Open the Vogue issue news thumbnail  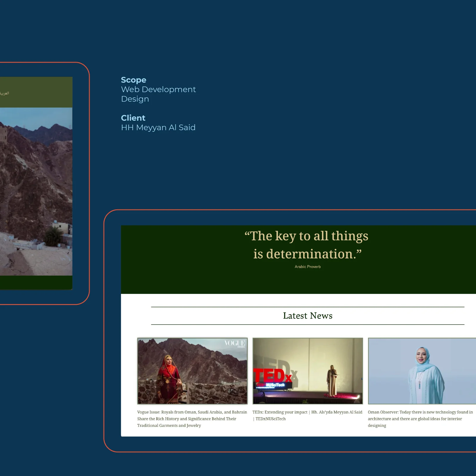pos(192,371)
